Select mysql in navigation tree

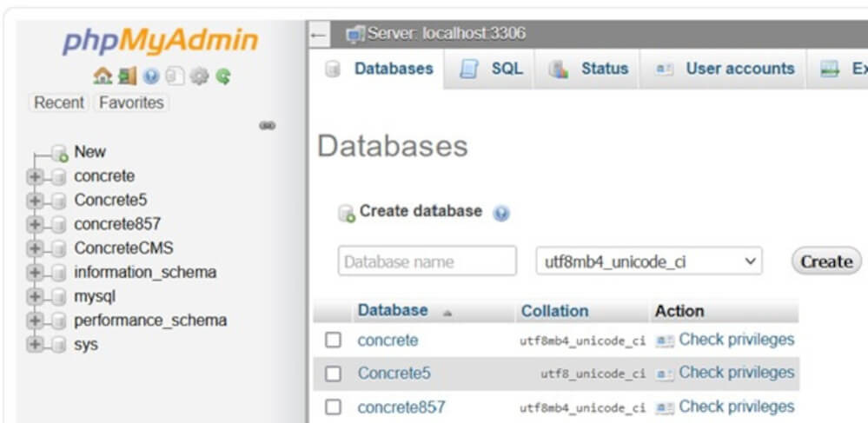coord(95,297)
